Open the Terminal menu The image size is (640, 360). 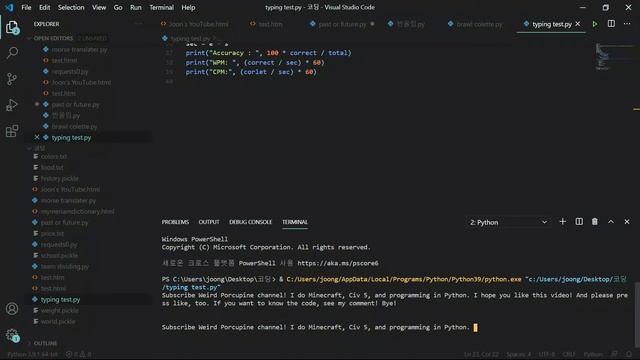tap(161, 7)
